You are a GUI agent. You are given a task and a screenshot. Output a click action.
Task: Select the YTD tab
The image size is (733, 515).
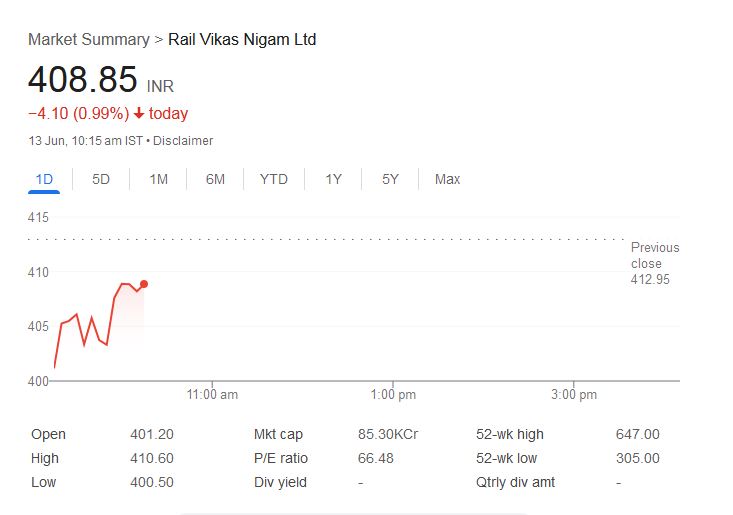tap(273, 179)
